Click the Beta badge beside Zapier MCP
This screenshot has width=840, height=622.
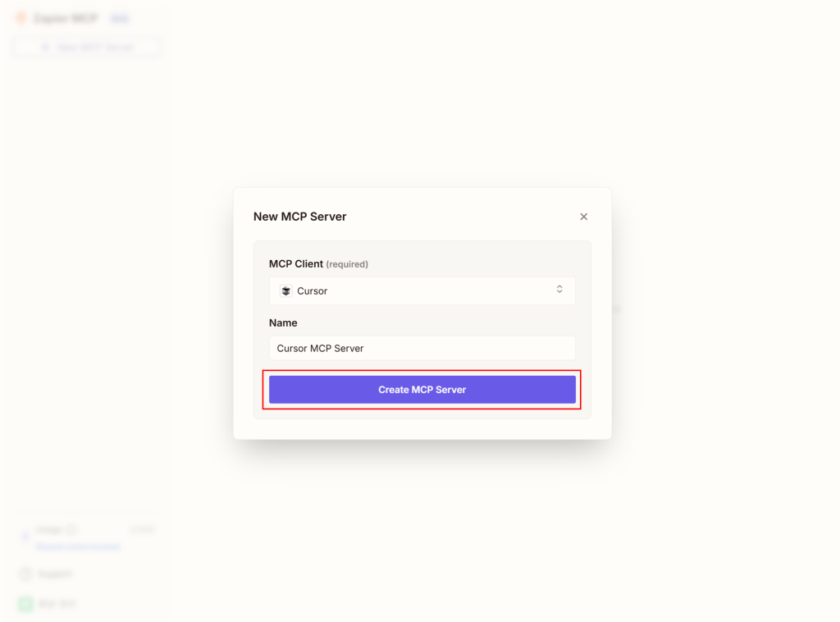click(x=120, y=18)
